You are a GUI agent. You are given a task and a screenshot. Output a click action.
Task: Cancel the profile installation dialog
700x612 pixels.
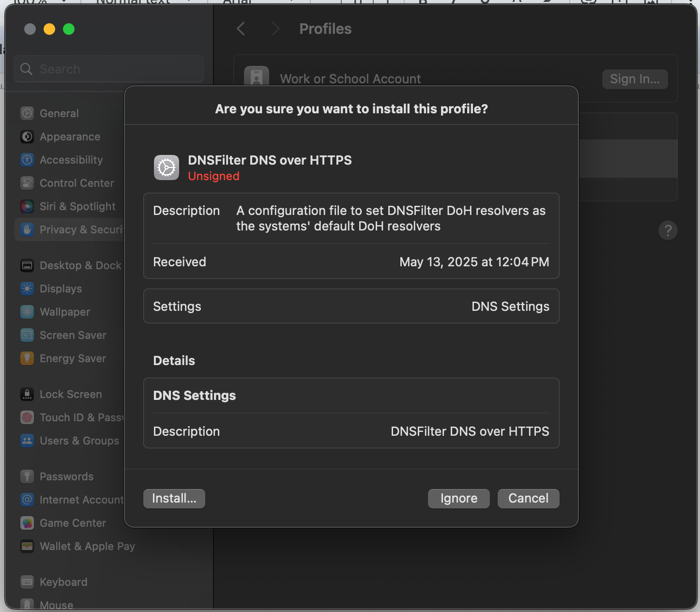(x=529, y=499)
